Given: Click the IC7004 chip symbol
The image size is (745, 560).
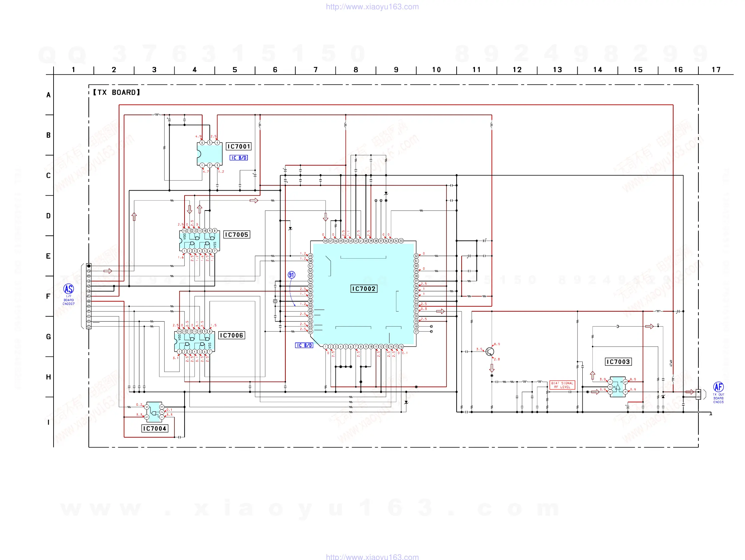Looking at the screenshot, I should click(x=154, y=411).
